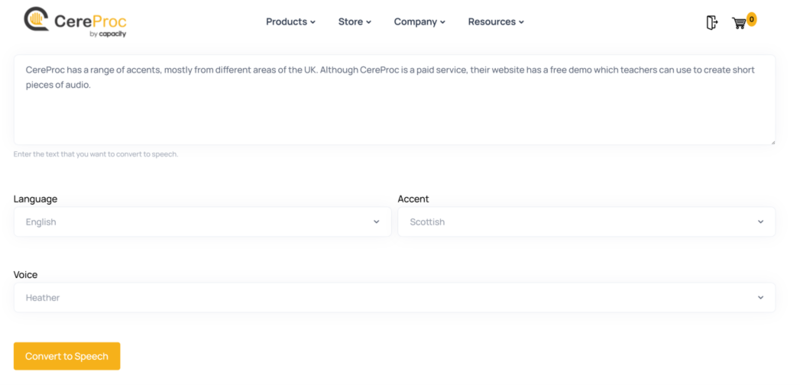Screen dimensions: 800x385
Task: Click the 'Enter the text that you want' hint
Action: (96, 154)
